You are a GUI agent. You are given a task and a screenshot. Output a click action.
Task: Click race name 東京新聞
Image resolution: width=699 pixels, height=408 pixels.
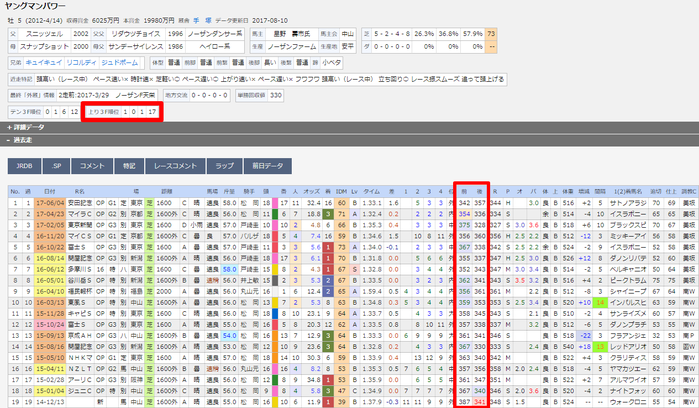[80, 225]
